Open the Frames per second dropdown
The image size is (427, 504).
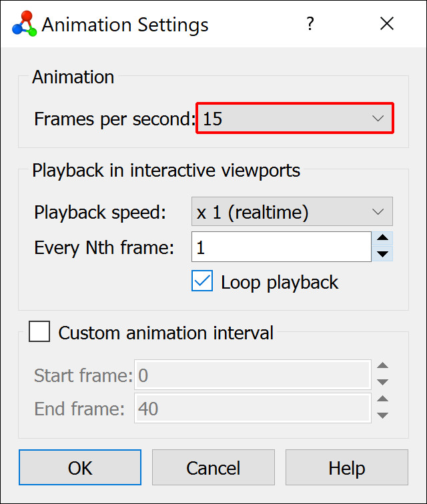coord(294,119)
